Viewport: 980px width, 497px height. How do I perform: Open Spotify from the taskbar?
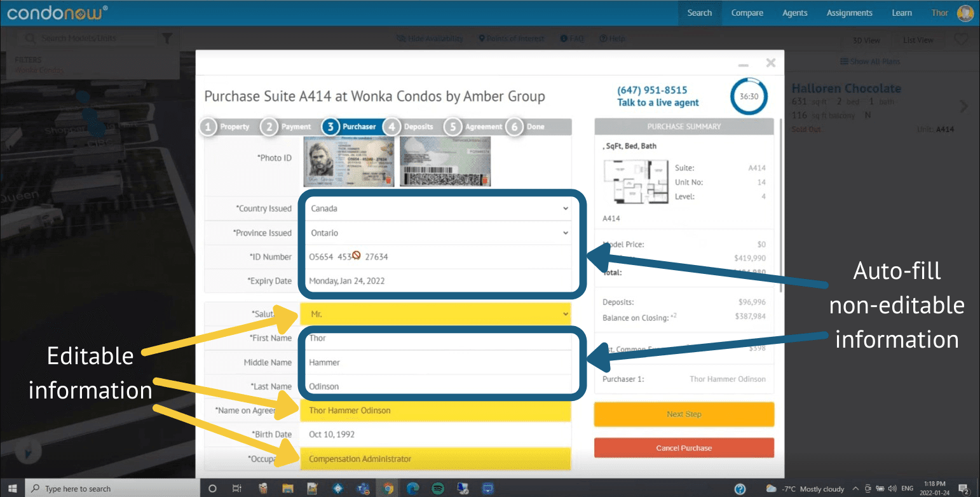(438, 489)
